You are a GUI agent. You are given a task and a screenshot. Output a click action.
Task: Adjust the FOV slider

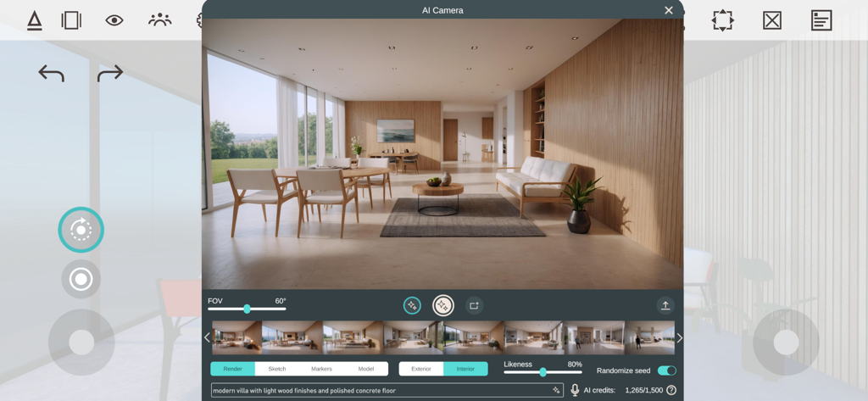click(x=247, y=309)
